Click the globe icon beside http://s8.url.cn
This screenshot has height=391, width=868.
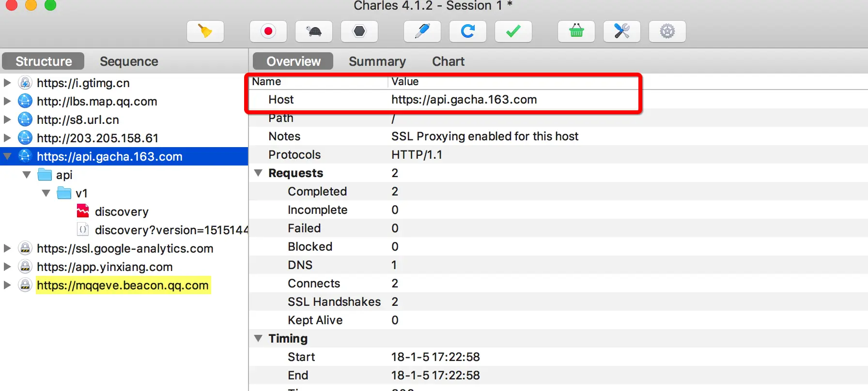[25, 120]
